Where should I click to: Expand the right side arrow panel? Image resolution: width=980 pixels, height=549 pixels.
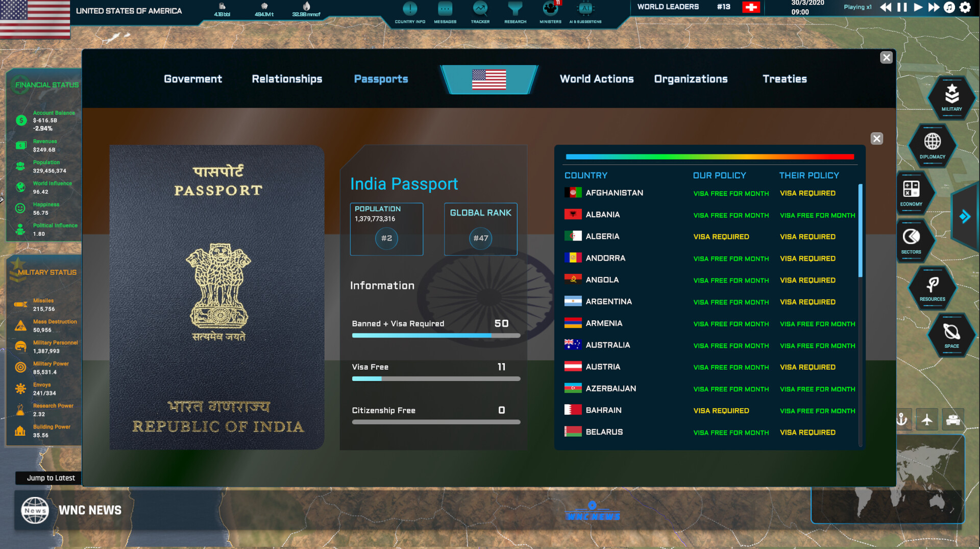pyautogui.click(x=965, y=217)
